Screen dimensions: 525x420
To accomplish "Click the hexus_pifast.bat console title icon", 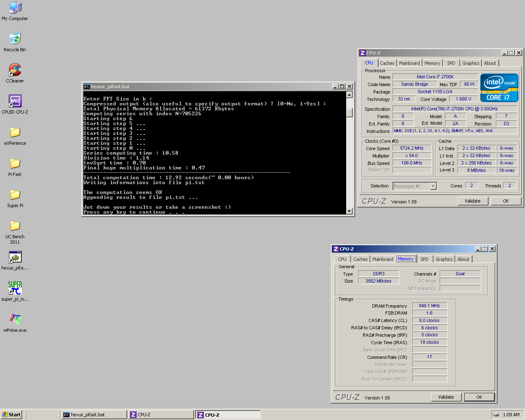I will [87, 87].
